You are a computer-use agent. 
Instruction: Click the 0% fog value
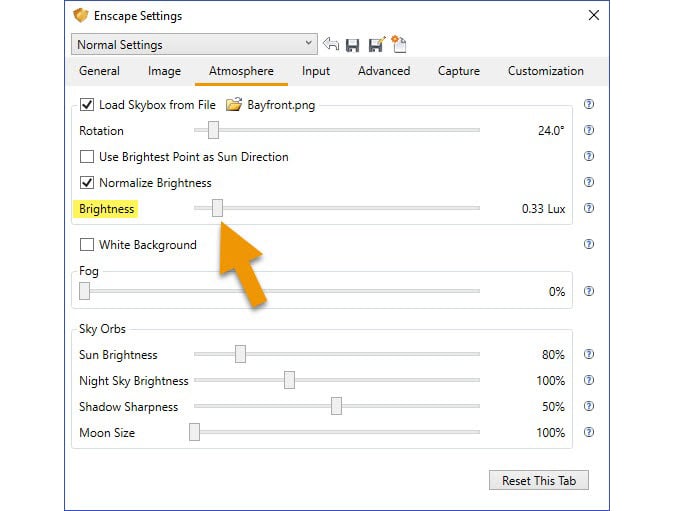coord(557,292)
